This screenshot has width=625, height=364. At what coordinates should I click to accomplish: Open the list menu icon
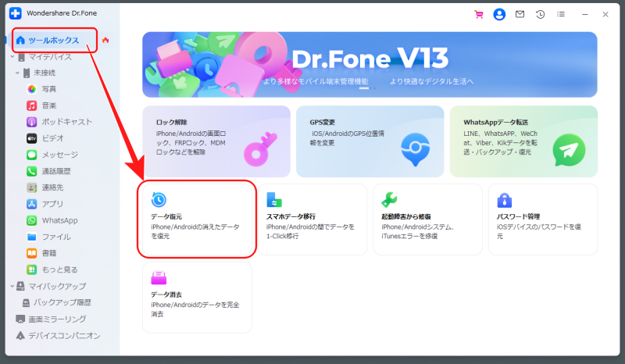561,14
